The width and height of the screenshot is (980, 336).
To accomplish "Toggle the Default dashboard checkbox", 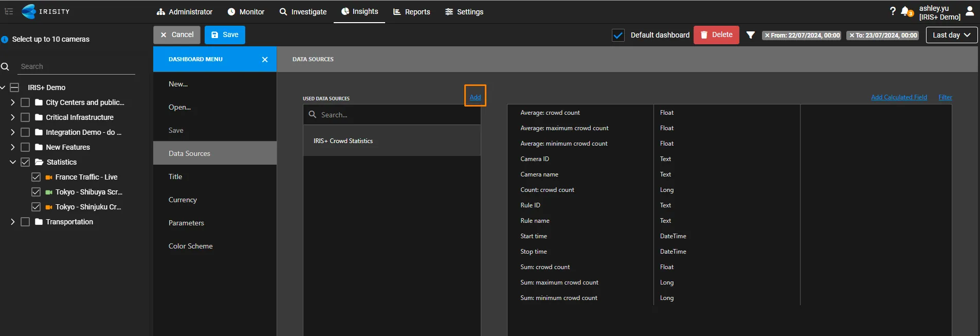I will point(618,35).
